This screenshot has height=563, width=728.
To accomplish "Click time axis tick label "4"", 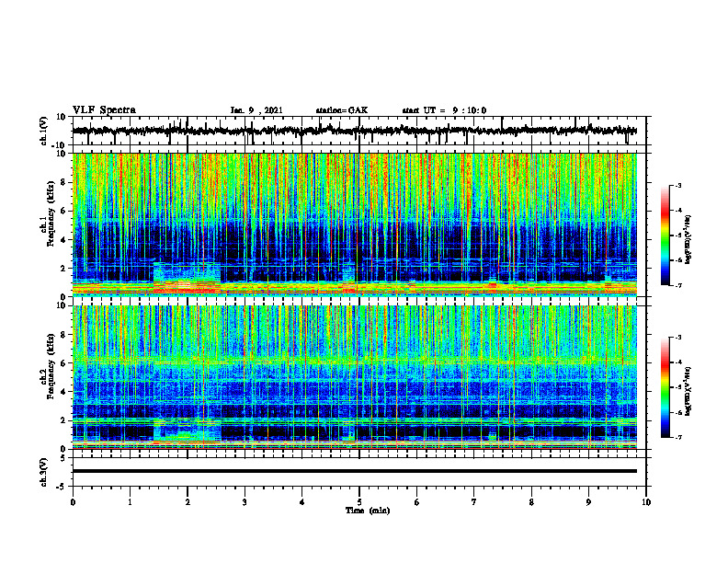I will coord(302,502).
